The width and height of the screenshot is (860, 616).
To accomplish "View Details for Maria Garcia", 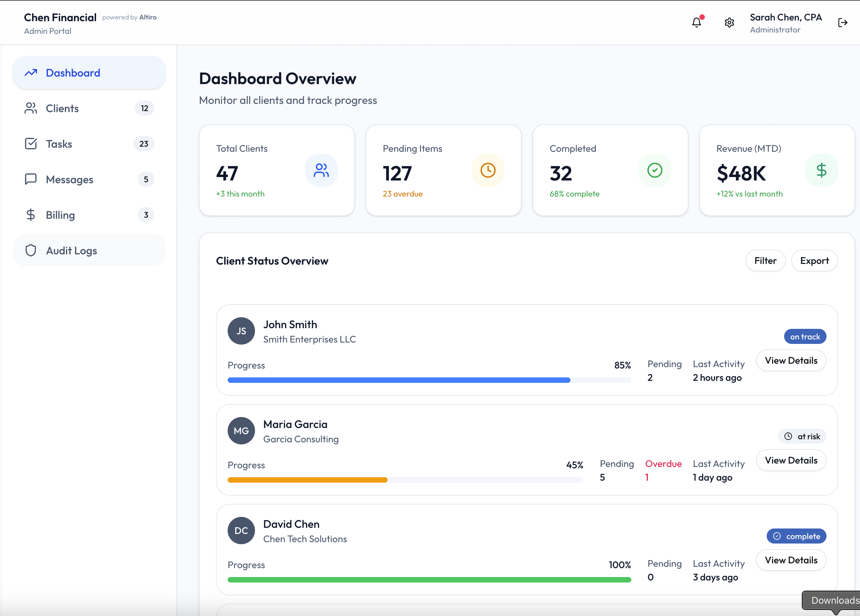I will 791,460.
